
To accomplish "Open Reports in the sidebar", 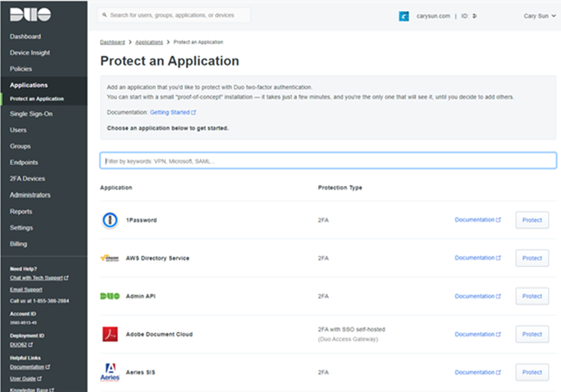I will (21, 212).
